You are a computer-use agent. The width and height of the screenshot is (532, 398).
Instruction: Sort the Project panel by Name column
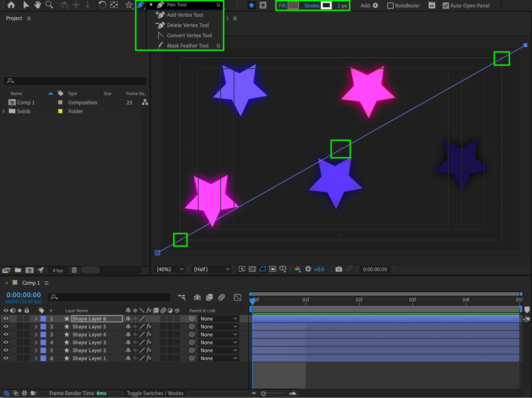(x=16, y=94)
